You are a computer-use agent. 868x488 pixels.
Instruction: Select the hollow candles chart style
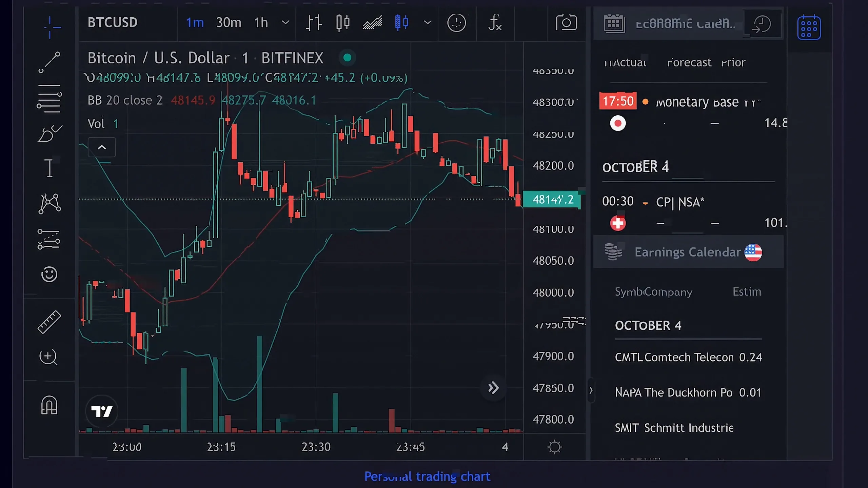343,23
